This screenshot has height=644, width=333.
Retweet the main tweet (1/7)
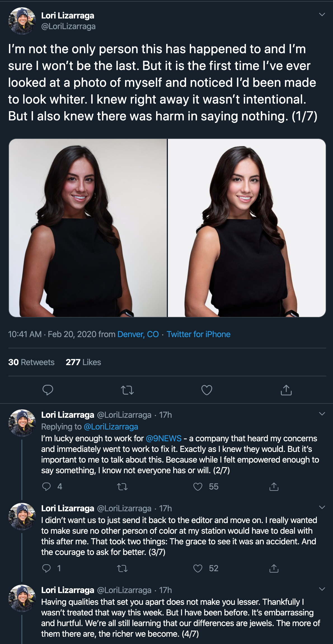pos(127,390)
